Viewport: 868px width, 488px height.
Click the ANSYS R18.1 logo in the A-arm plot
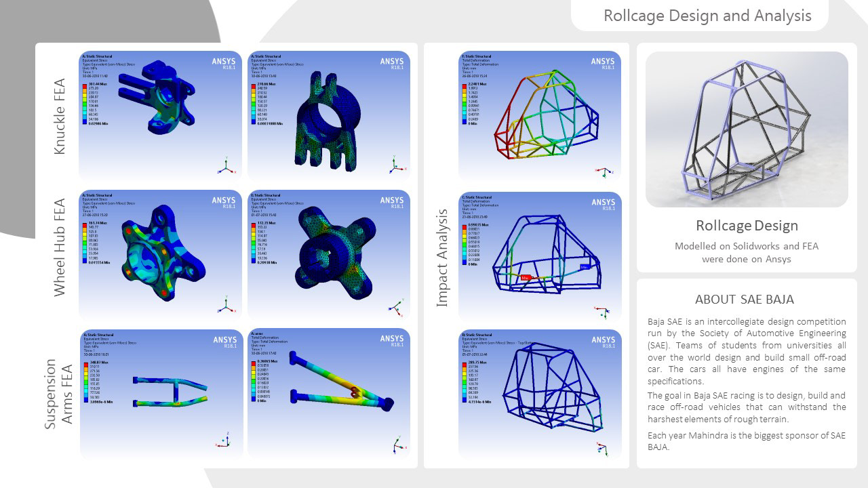click(392, 341)
